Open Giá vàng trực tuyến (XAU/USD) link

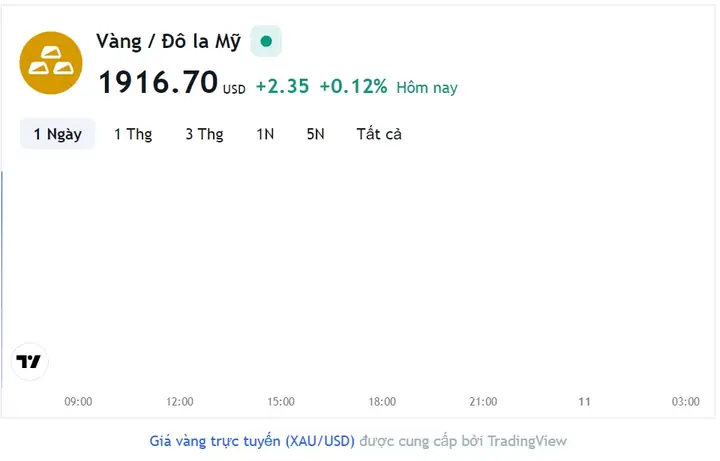click(252, 441)
